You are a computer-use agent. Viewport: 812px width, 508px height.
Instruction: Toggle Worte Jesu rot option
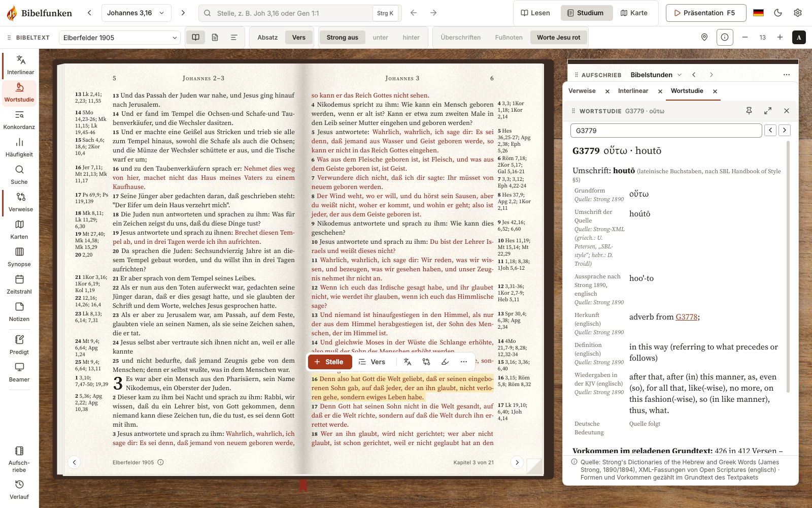click(x=558, y=38)
